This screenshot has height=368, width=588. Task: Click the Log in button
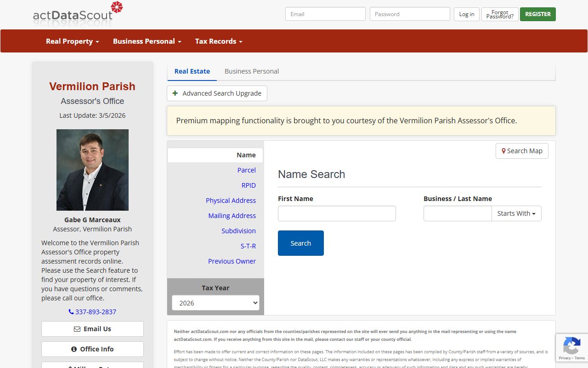(467, 14)
